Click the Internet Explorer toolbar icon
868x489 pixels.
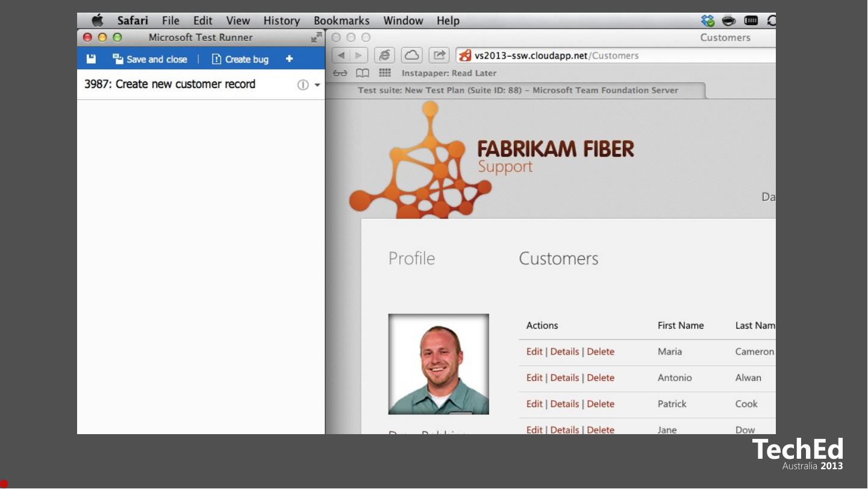(384, 55)
